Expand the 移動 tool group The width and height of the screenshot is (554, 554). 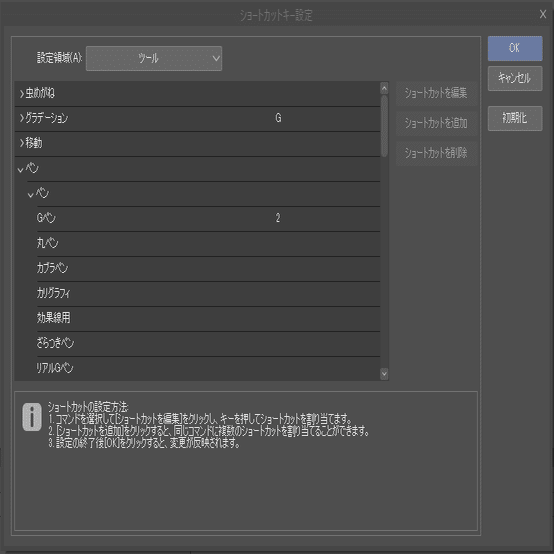(x=22, y=143)
